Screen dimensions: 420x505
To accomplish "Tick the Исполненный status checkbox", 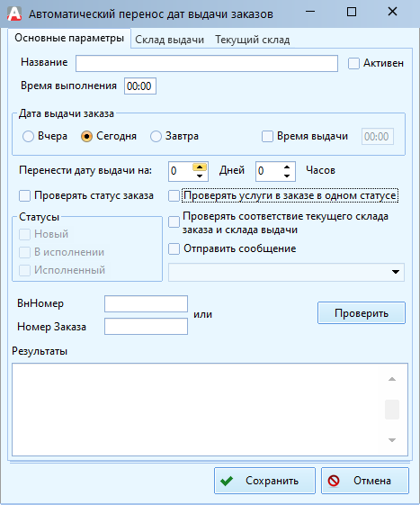I will click(x=24, y=270).
